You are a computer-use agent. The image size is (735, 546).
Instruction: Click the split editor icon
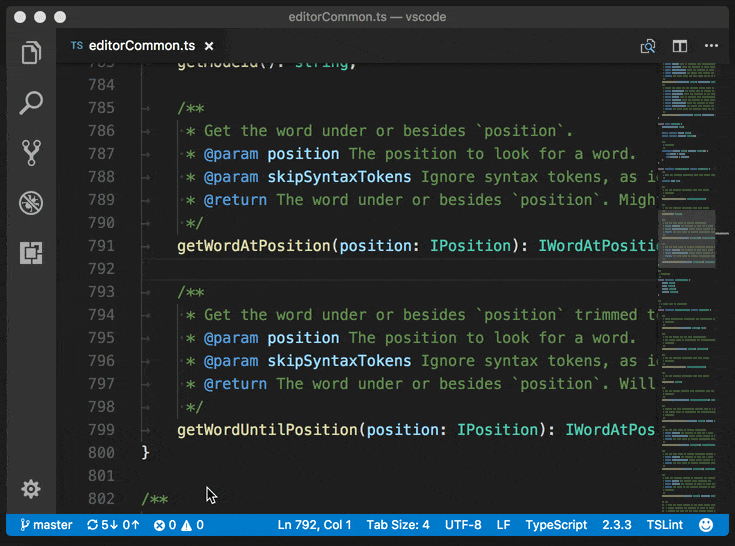click(x=680, y=46)
